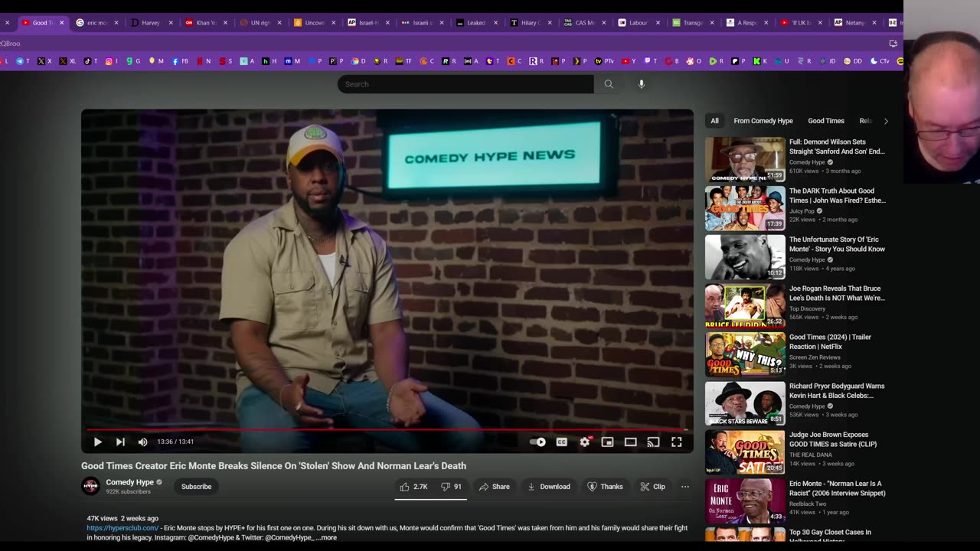Switch to the Uncove... browser tab

click(x=315, y=23)
